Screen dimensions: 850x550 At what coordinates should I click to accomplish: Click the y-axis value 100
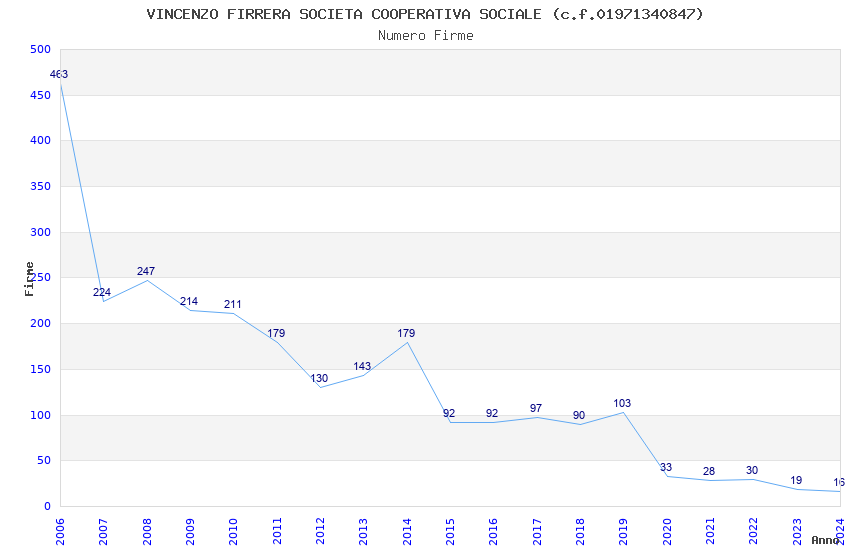[41, 416]
